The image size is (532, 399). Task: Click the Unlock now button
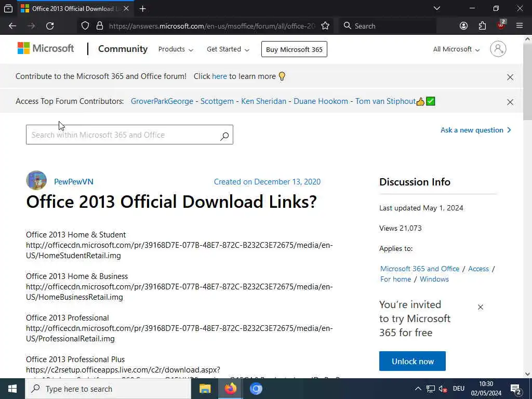(412, 361)
